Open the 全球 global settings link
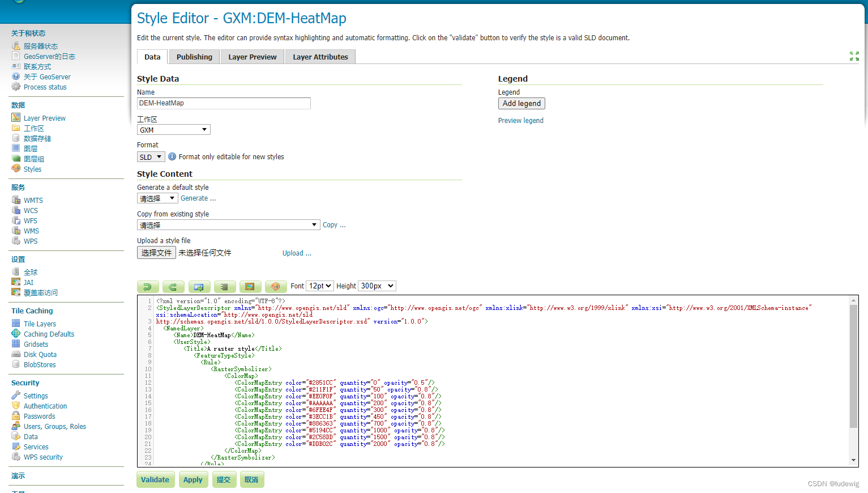This screenshot has height=493, width=868. pyautogui.click(x=31, y=273)
